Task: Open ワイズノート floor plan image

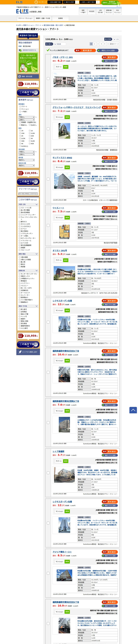Action: 64,232
